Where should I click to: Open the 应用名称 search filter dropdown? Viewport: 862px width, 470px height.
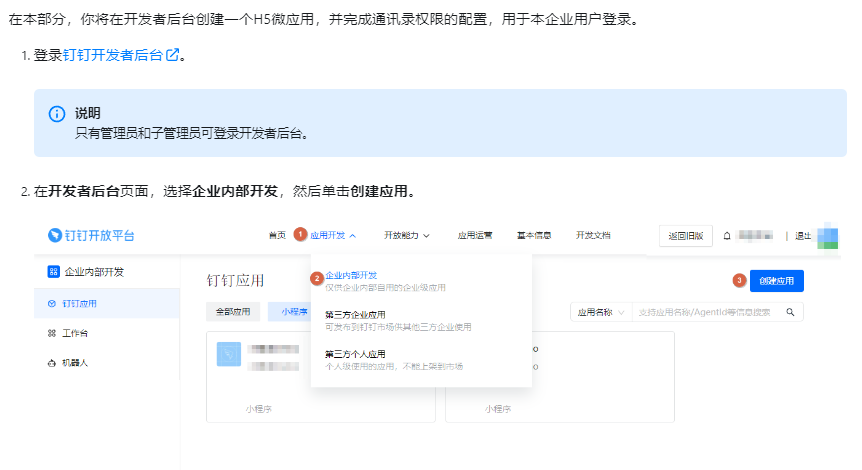point(601,312)
